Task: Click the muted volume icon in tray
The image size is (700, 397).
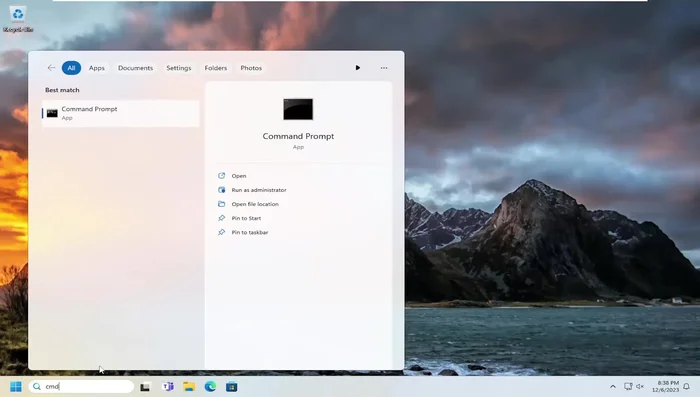Action: tap(640, 386)
